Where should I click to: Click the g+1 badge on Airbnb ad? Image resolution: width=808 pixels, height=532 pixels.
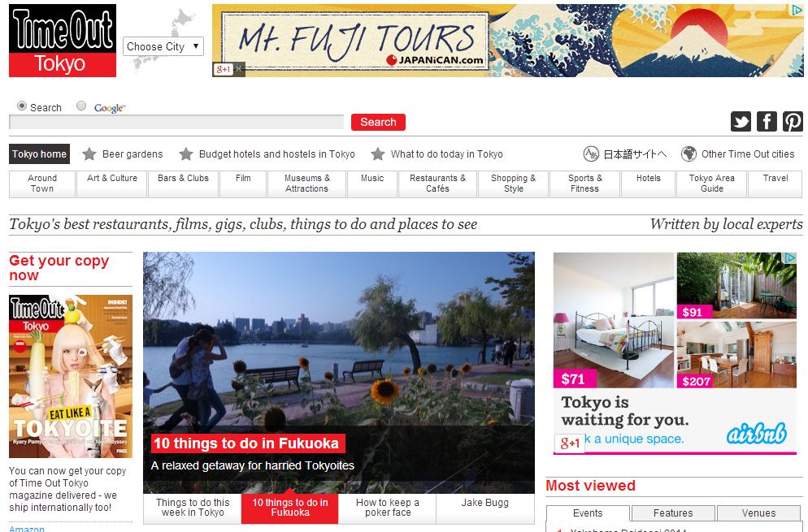(570, 443)
